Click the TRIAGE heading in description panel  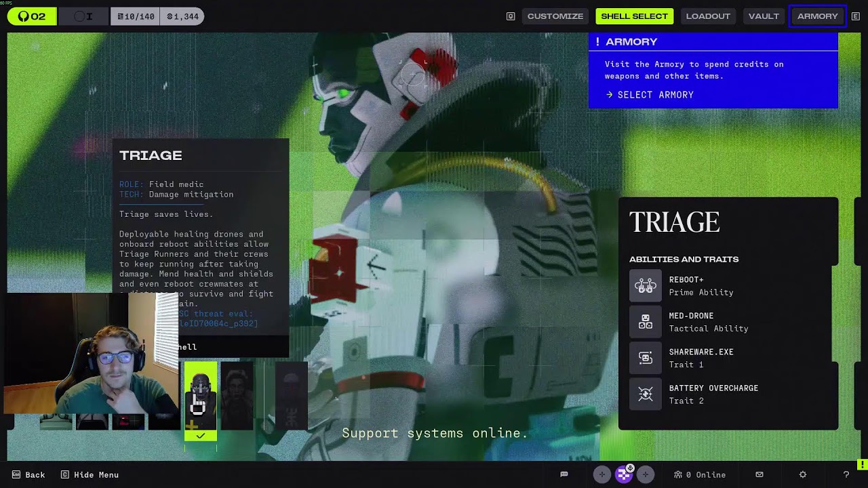(151, 155)
